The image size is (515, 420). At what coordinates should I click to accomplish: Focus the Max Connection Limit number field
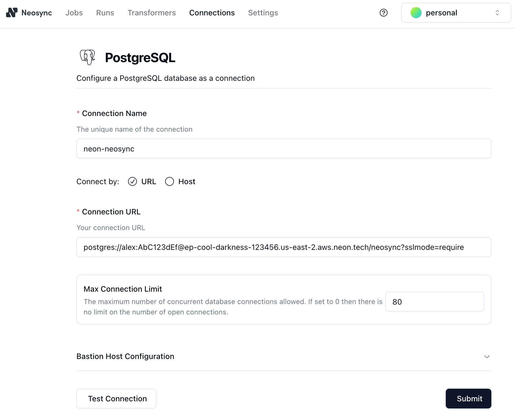[434, 302]
